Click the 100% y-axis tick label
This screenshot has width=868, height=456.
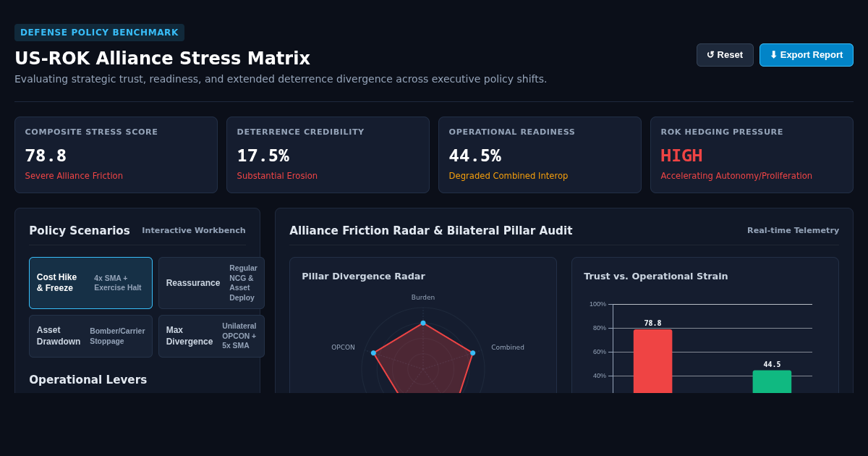tap(597, 304)
